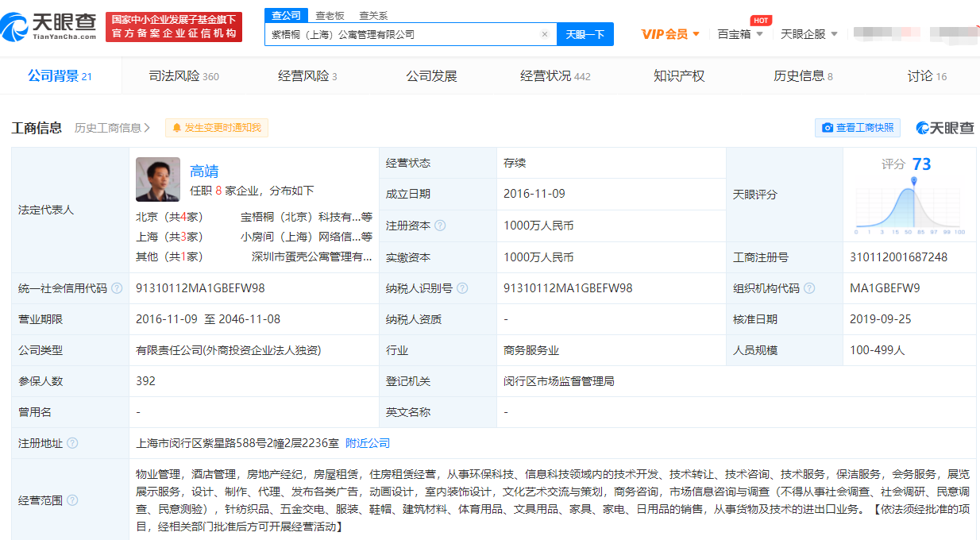Expand the 天眼企服 dropdown

tap(808, 34)
